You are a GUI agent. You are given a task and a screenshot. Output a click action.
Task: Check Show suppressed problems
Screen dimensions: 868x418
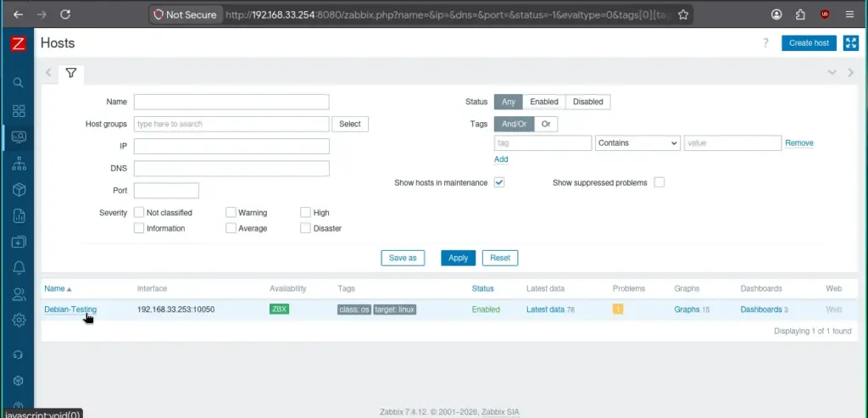(659, 182)
